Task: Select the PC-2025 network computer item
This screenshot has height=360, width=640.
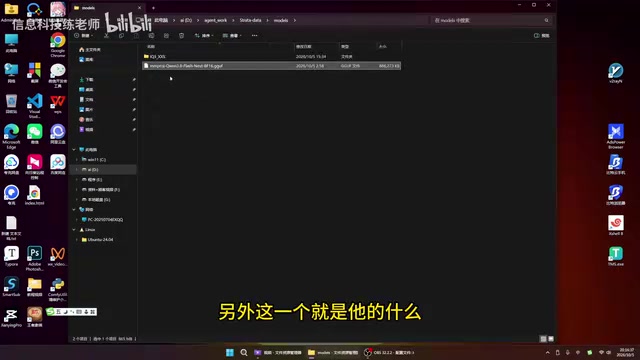Action: point(102,220)
